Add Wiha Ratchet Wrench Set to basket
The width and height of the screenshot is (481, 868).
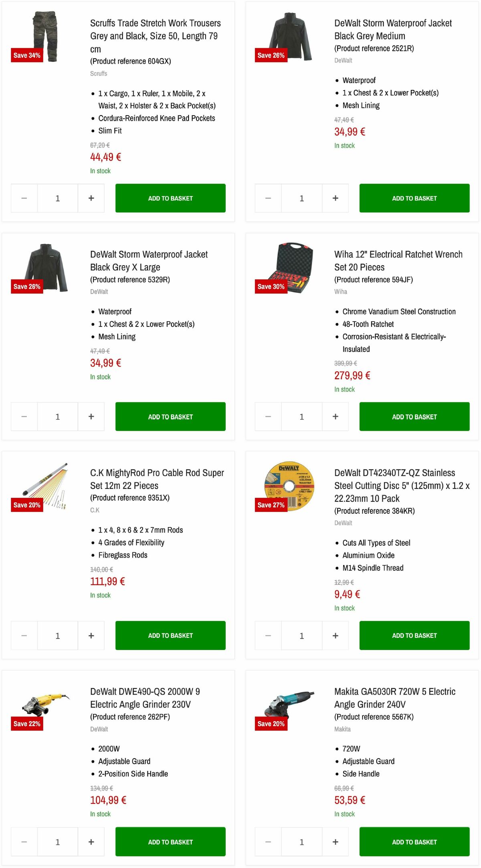point(414,416)
